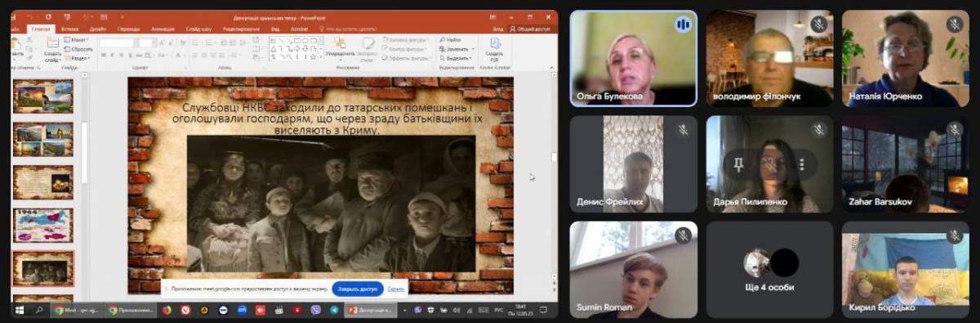Click the muted microphone on Zahar Barsukov's tile

point(955,130)
